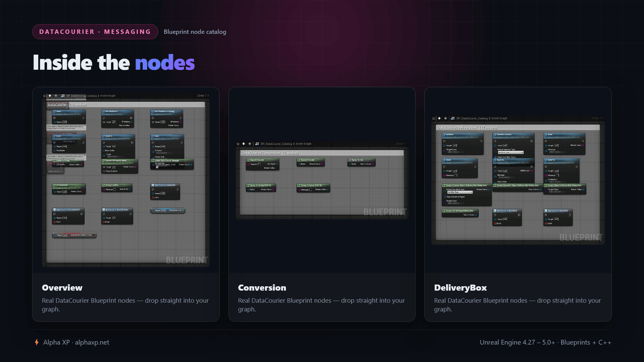
Task: Click the back arrow in the Conversion graph toolbar
Action: tap(244, 144)
